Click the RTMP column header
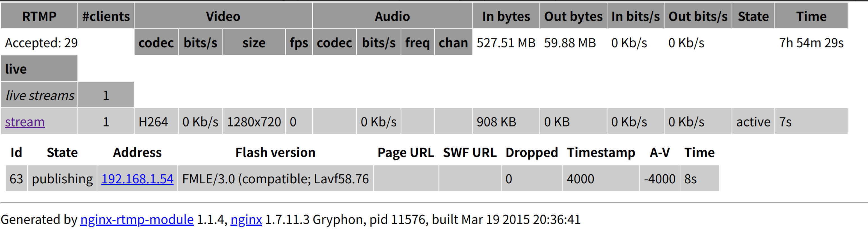This screenshot has width=868, height=233. pos(39,16)
